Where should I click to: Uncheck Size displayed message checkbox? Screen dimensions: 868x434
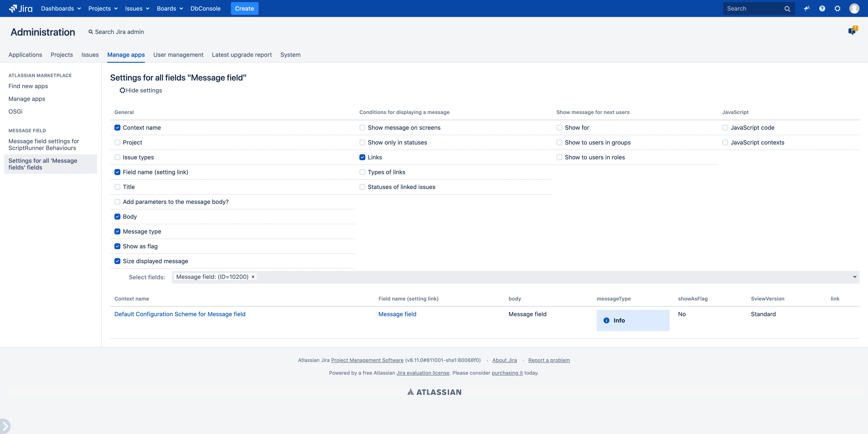coord(117,261)
